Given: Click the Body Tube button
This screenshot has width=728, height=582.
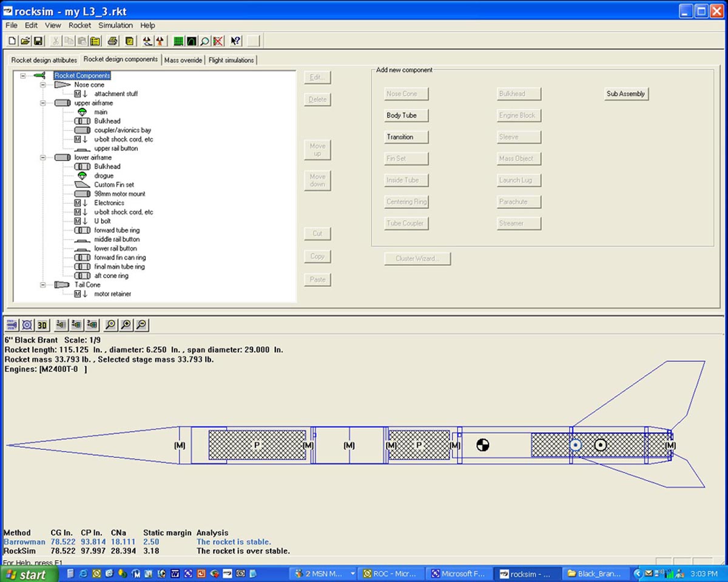Looking at the screenshot, I should click(402, 115).
